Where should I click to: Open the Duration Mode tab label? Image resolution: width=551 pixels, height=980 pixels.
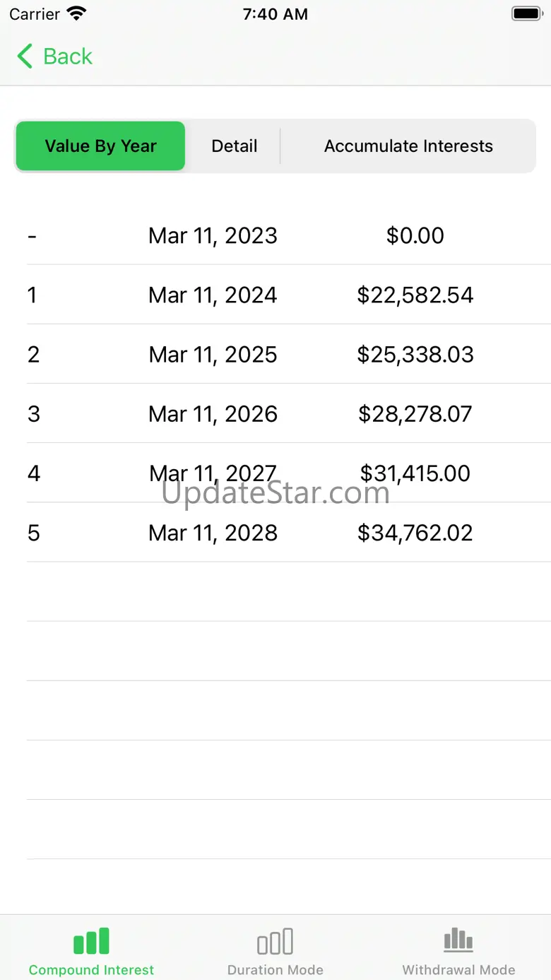click(275, 969)
